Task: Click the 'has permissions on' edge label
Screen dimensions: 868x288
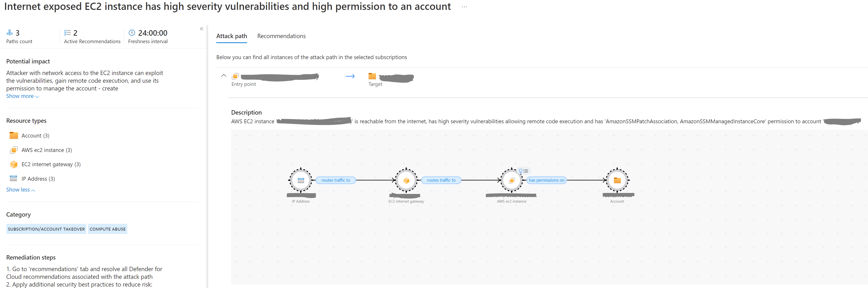Action: click(546, 180)
